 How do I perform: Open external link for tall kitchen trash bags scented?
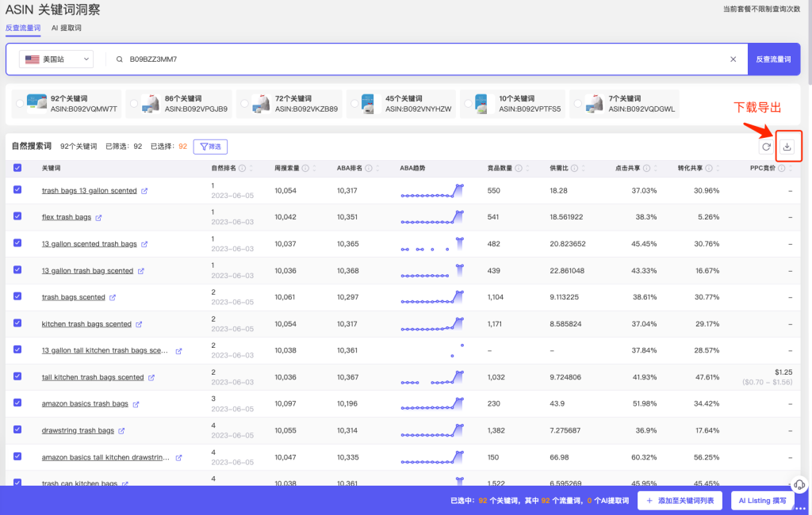click(151, 378)
